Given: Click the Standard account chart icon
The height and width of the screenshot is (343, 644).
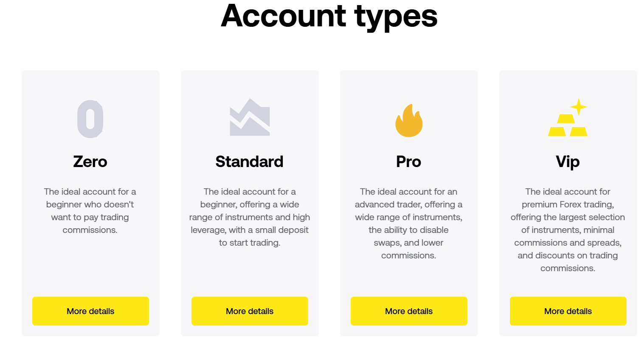Looking at the screenshot, I should click(x=250, y=117).
